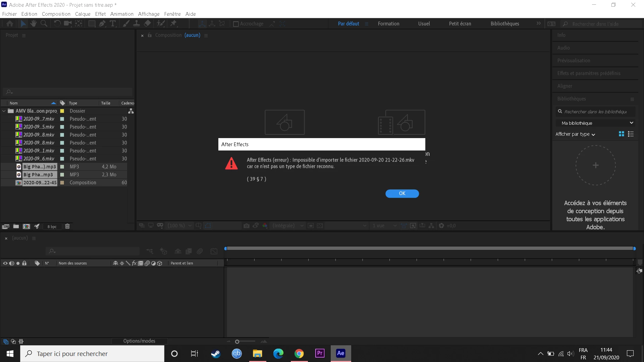Switch to the Formation workspace tab
This screenshot has width=644, height=362.
[388, 23]
